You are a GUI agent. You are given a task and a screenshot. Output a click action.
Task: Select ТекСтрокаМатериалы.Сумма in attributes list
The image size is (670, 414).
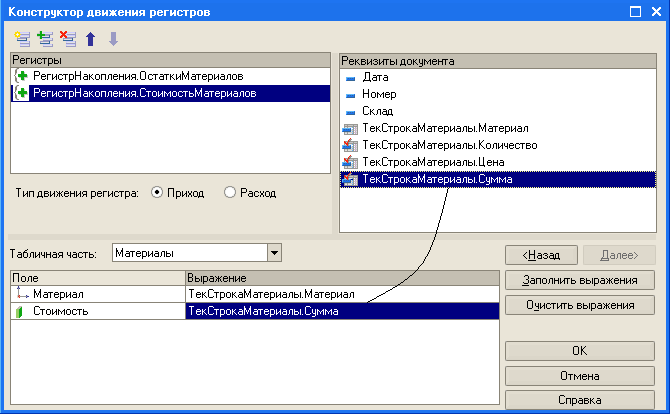tap(498, 179)
